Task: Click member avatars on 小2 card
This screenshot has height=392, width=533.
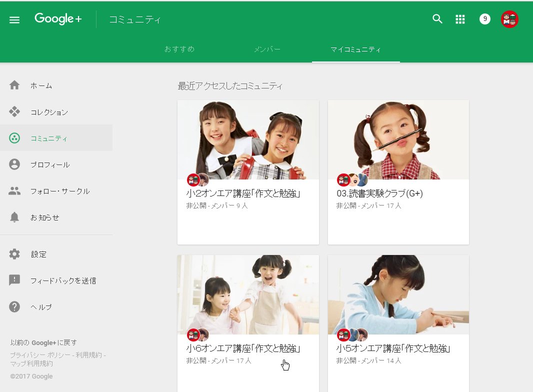Action: pyautogui.click(x=198, y=179)
